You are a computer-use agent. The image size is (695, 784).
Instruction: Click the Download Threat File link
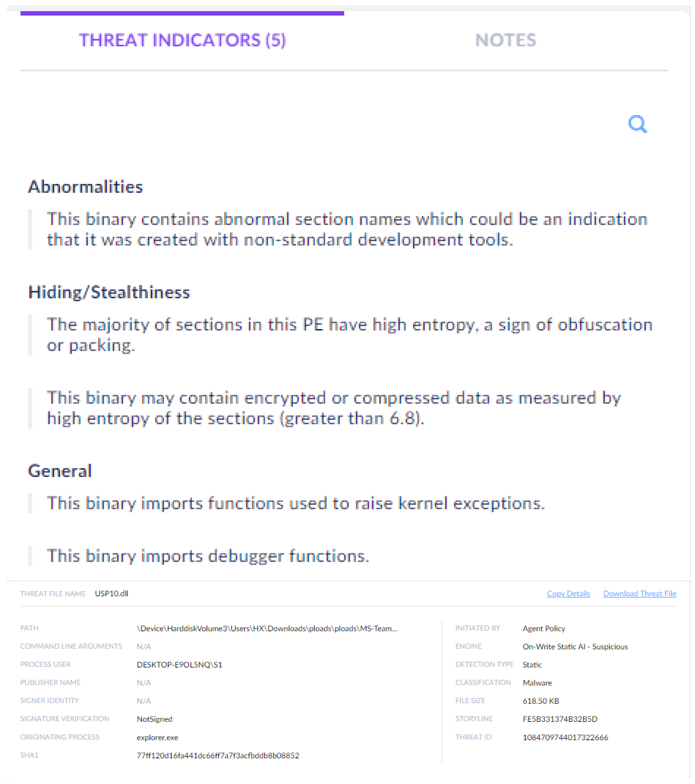point(639,593)
